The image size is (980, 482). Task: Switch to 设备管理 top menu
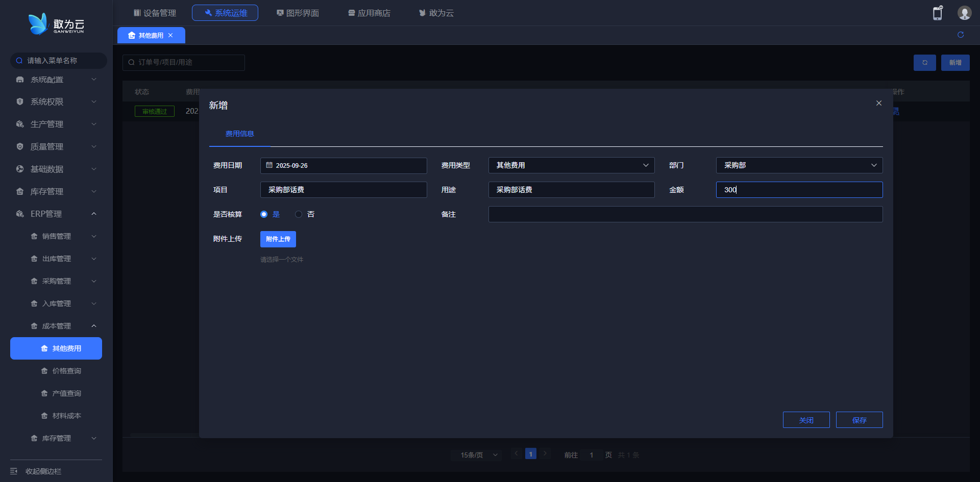(x=155, y=13)
